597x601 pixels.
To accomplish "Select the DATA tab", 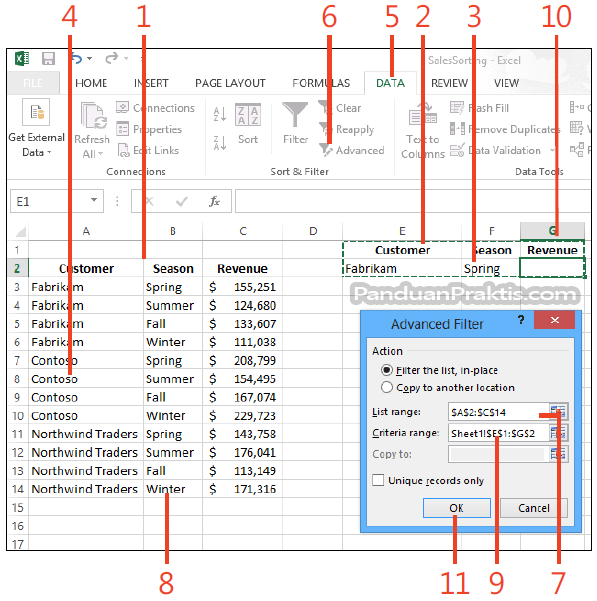I will [390, 83].
